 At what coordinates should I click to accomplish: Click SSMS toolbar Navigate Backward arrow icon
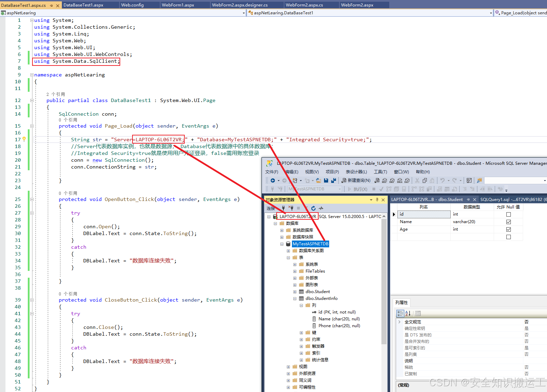tap(272, 180)
